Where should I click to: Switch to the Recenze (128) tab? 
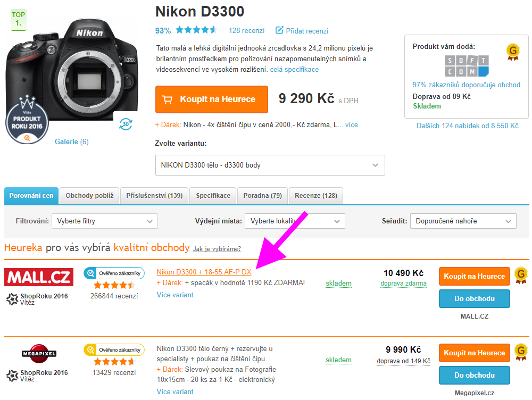(x=316, y=196)
